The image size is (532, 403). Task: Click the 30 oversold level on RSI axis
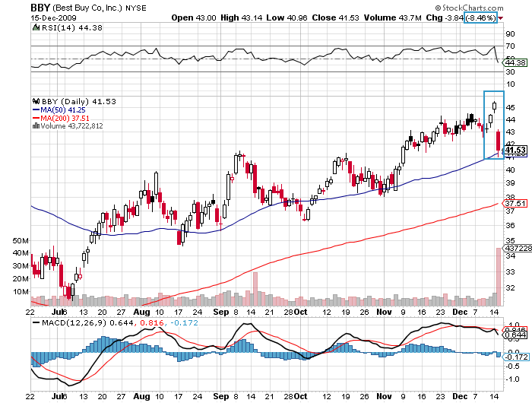510,71
